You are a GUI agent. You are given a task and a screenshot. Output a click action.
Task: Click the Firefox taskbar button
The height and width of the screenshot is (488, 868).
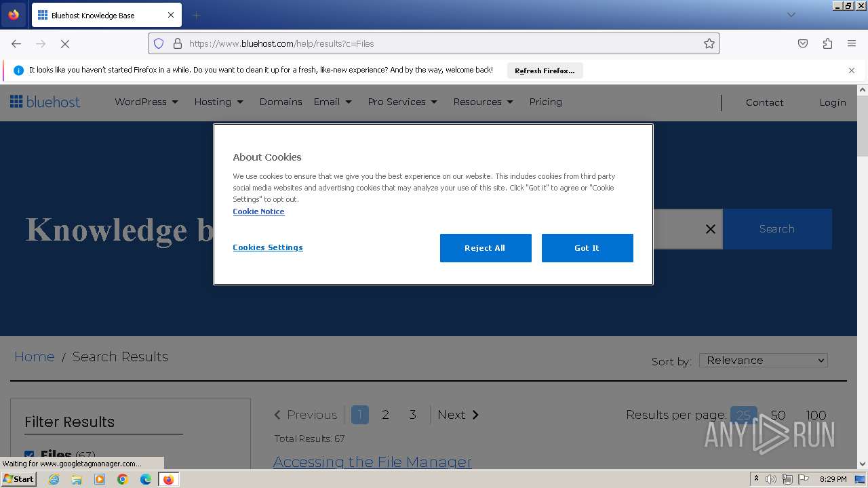(x=169, y=479)
